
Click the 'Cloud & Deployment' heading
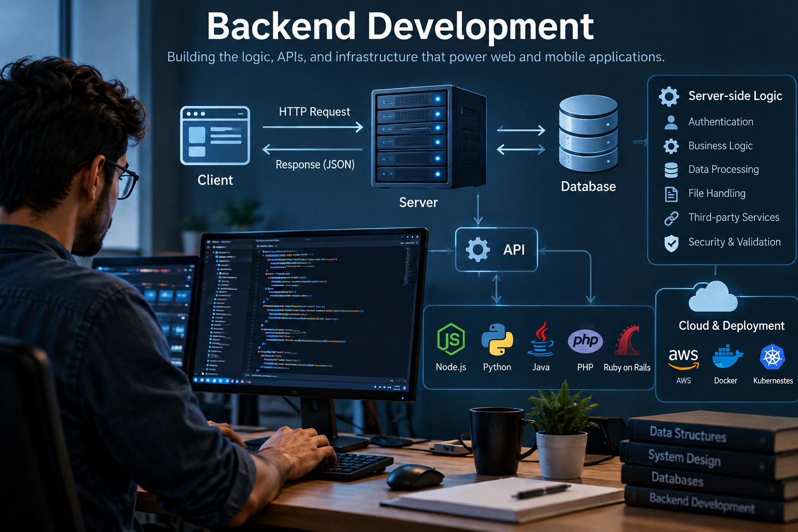tap(731, 326)
